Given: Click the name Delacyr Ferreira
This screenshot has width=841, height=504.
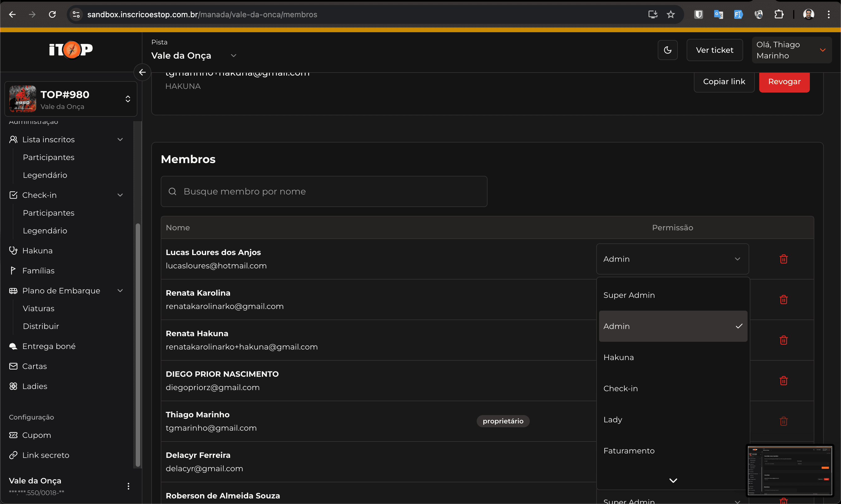Looking at the screenshot, I should point(198,455).
